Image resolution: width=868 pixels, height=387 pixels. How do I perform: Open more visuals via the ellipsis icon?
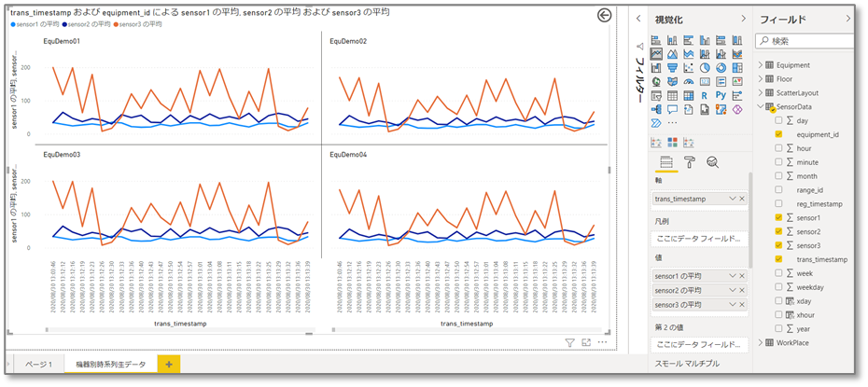[673, 123]
